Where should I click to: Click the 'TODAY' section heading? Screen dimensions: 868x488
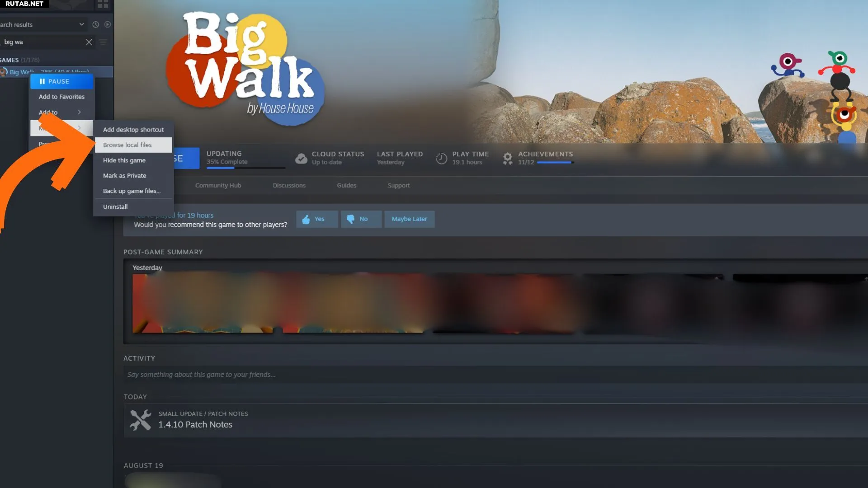point(135,397)
